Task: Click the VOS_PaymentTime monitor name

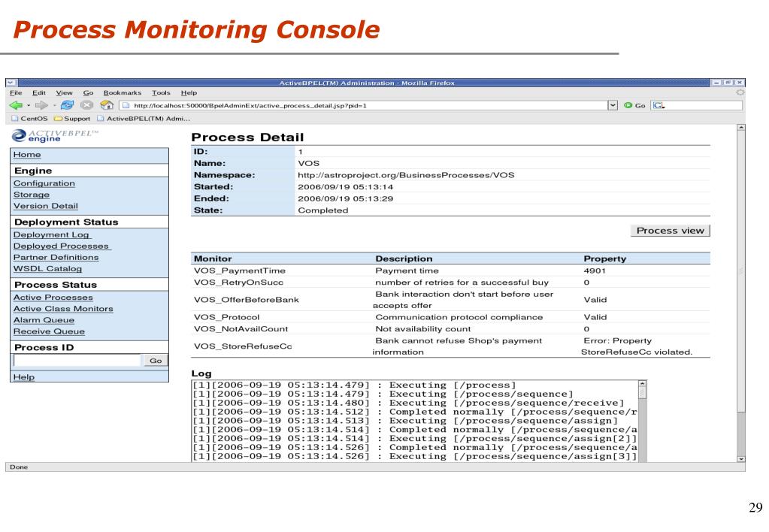Action: [x=240, y=271]
